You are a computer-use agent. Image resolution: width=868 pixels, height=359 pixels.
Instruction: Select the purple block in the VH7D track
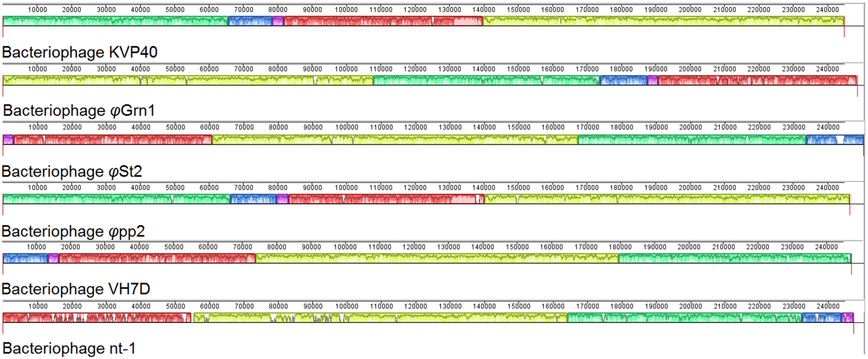click(53, 258)
